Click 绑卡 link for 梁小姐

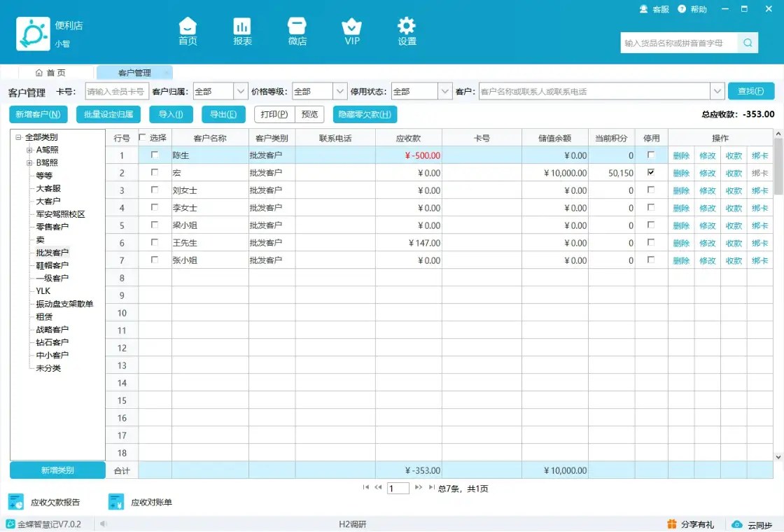(759, 225)
